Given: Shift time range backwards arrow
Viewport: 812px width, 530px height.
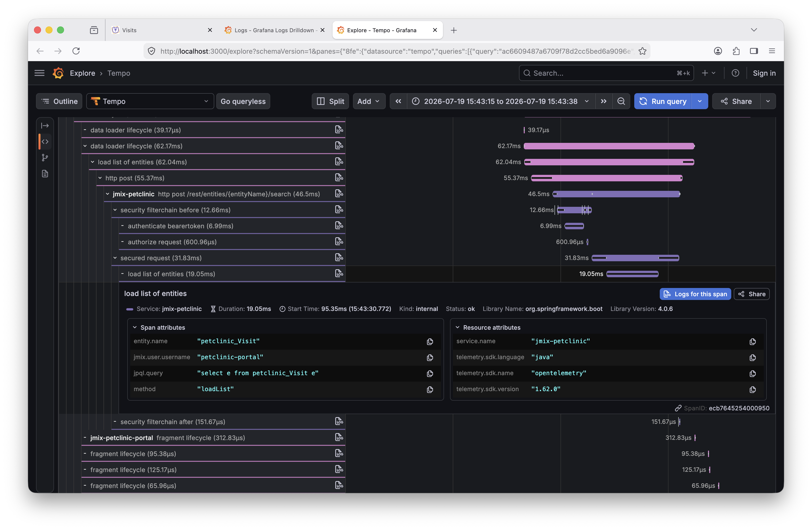Looking at the screenshot, I should tap(398, 101).
